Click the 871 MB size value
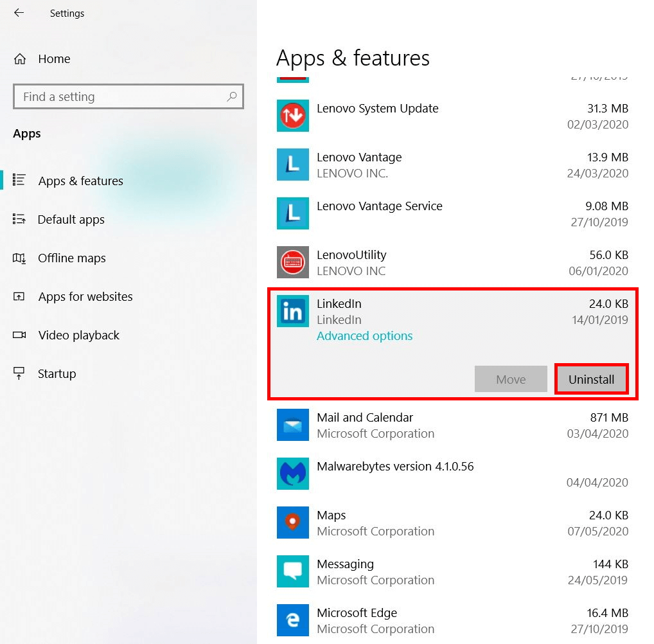654x644 pixels. click(609, 418)
